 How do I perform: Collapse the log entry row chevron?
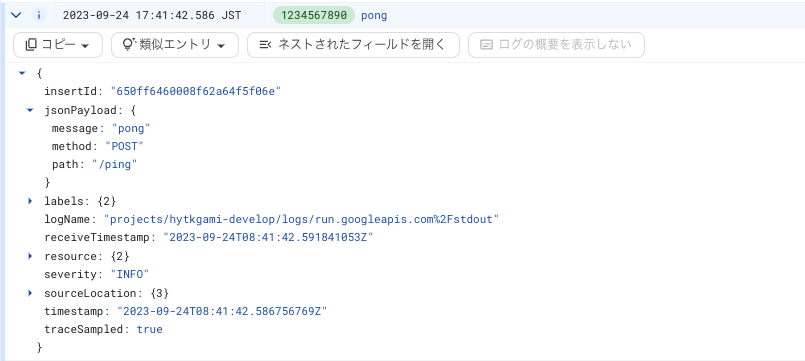[16, 15]
